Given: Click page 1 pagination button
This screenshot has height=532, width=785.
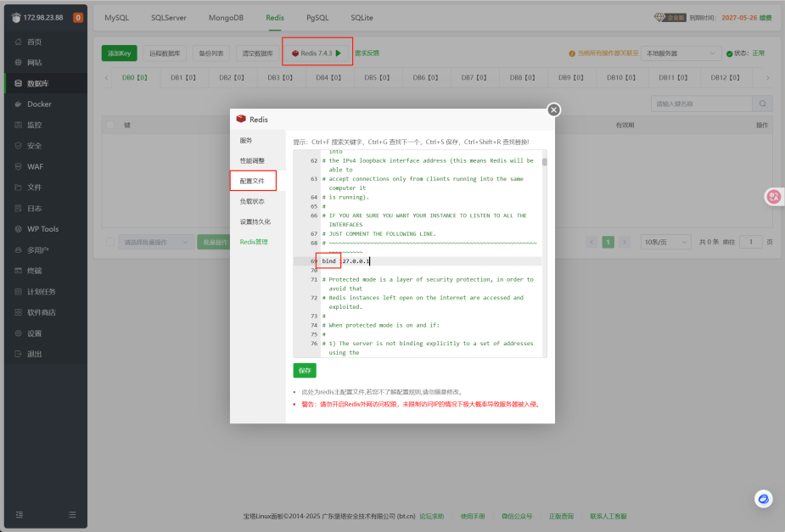Looking at the screenshot, I should (x=608, y=242).
